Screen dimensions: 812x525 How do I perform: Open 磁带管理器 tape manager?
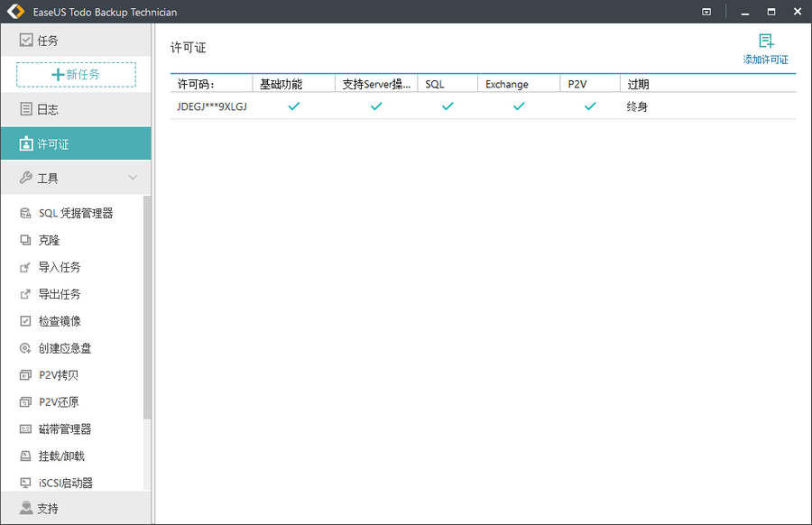[65, 428]
